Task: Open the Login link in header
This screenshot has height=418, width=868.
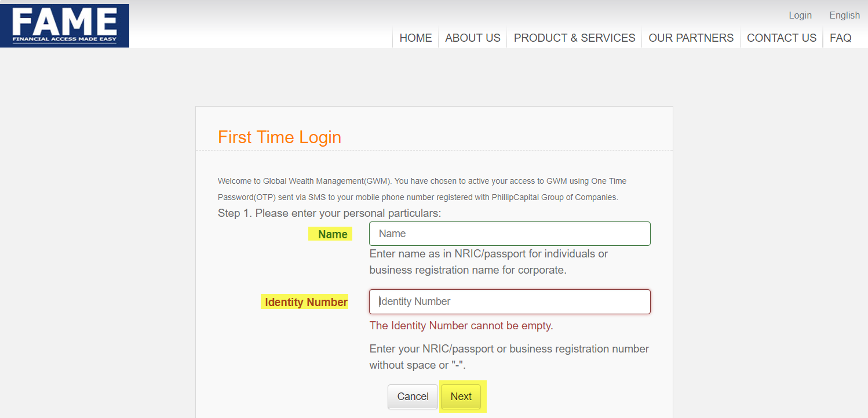Action: pyautogui.click(x=800, y=16)
